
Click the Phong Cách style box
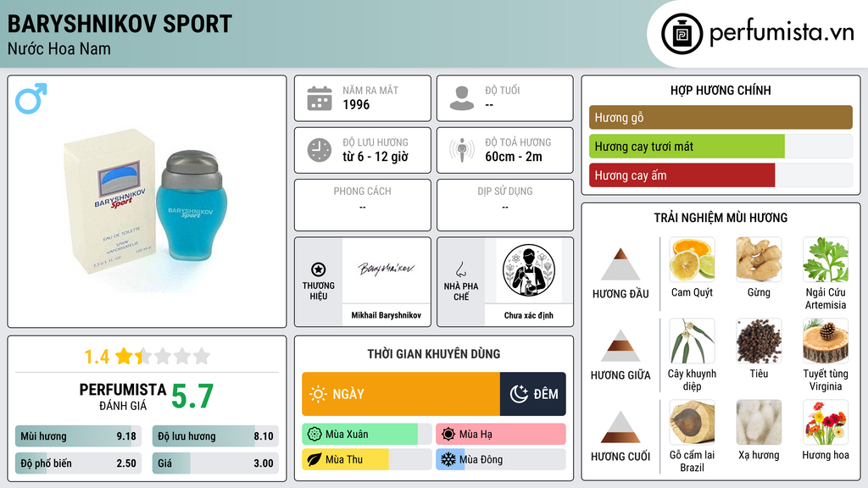(x=363, y=205)
